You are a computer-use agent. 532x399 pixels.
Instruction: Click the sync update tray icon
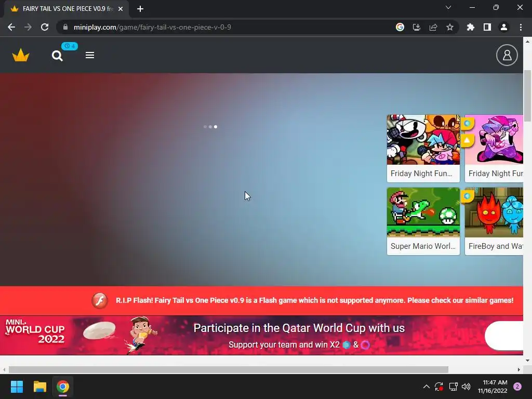[x=439, y=387]
